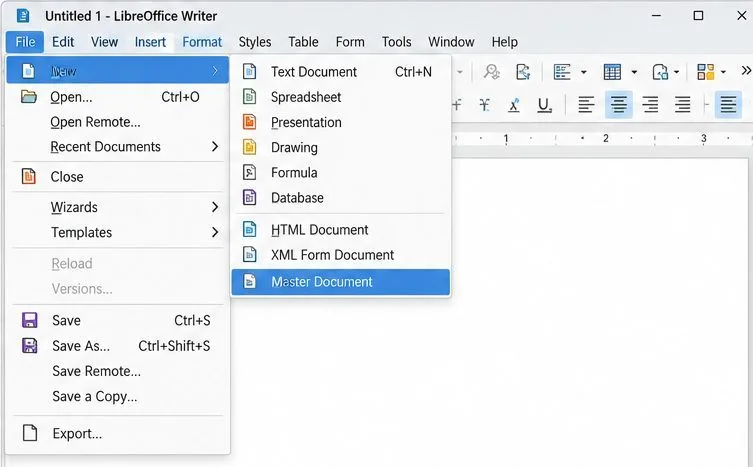Image resolution: width=753 pixels, height=467 pixels.
Task: Click the XML Form Document icon
Action: click(x=249, y=254)
